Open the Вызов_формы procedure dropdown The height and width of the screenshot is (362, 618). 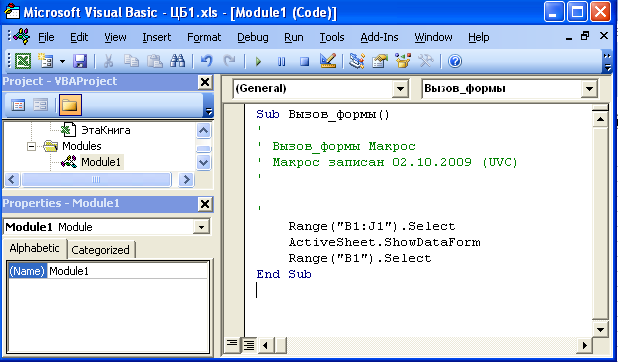pyautogui.click(x=589, y=89)
